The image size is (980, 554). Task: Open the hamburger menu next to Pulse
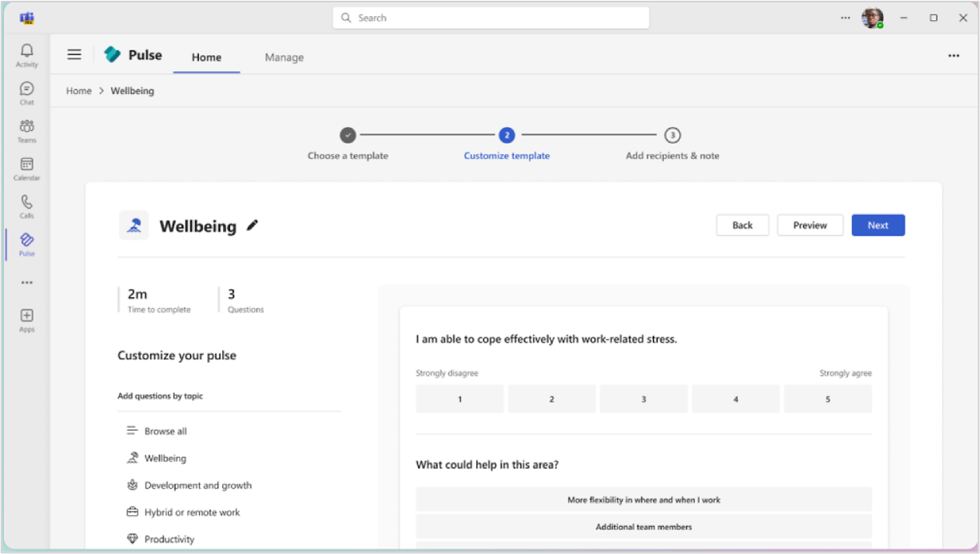pyautogui.click(x=74, y=54)
